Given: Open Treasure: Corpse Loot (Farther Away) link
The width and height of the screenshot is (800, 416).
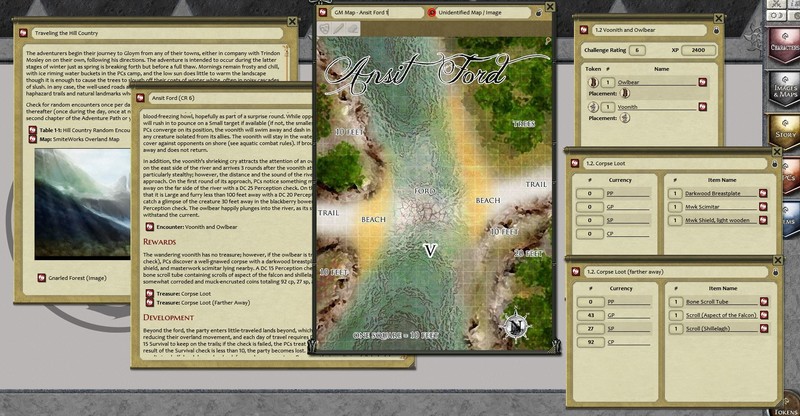Looking at the screenshot, I should (x=149, y=302).
